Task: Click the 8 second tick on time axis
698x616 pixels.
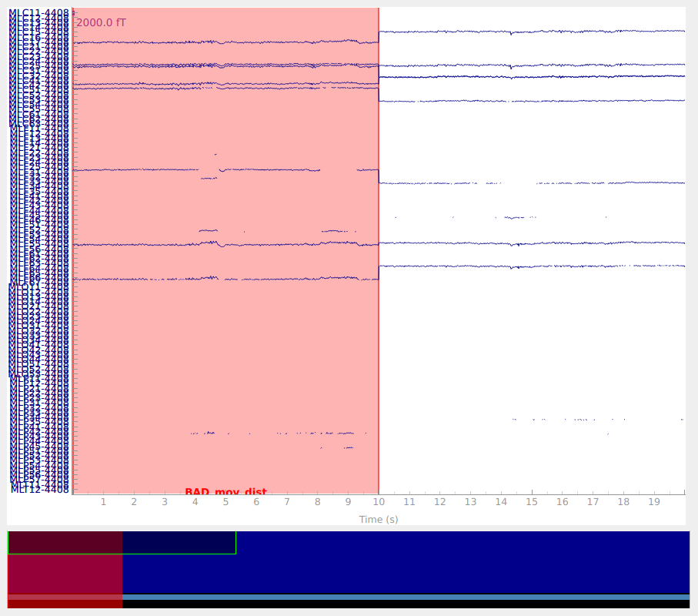Action: point(317,502)
